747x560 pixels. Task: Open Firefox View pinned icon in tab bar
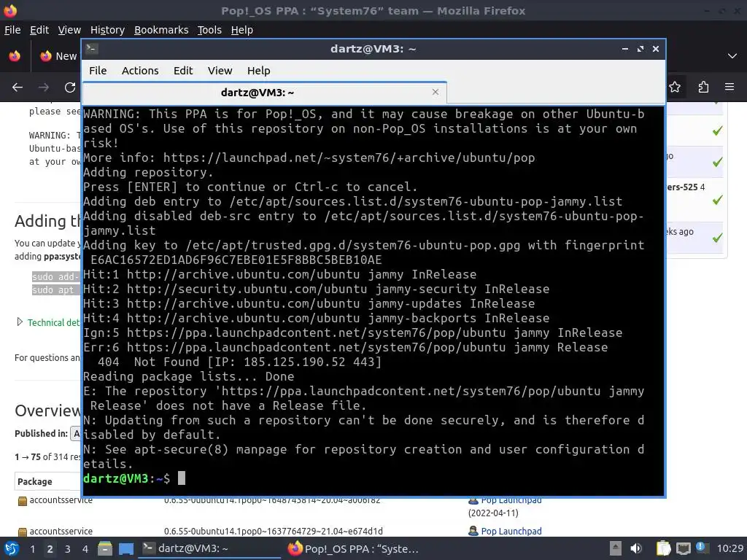[15, 55]
